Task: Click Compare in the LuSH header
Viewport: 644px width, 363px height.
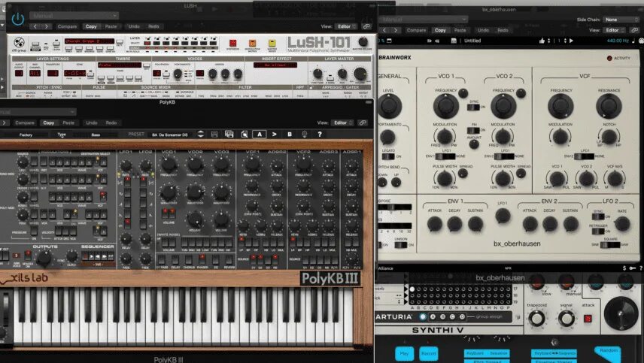Action: pyautogui.click(x=67, y=26)
